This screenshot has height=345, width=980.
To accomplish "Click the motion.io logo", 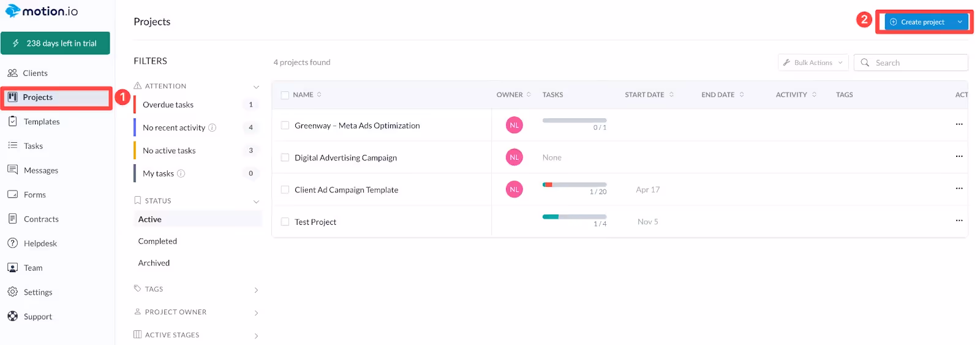I will tap(42, 11).
